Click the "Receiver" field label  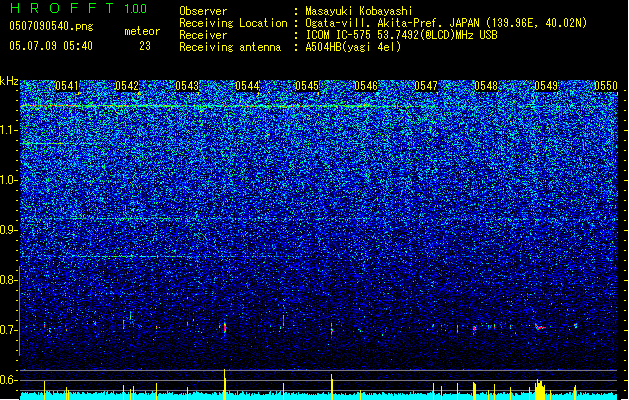point(203,35)
